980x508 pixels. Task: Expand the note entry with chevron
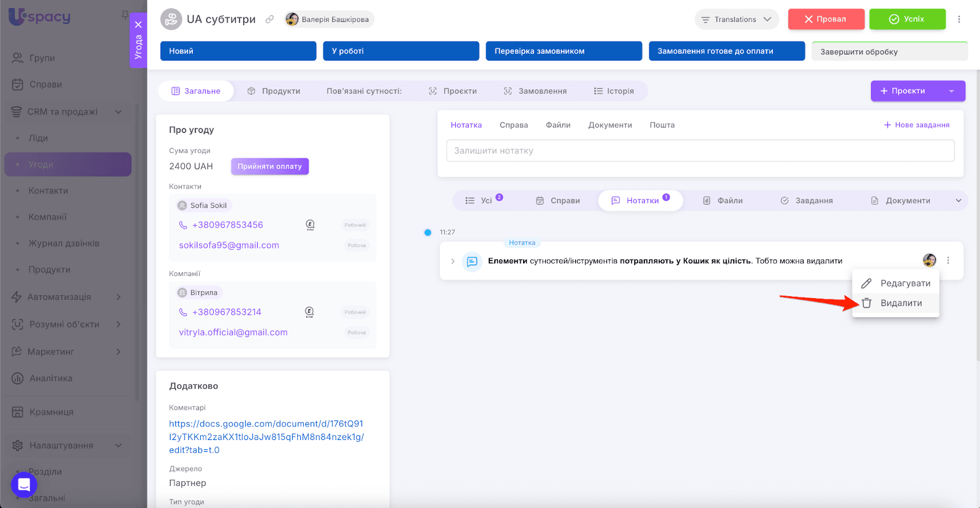pyautogui.click(x=453, y=261)
